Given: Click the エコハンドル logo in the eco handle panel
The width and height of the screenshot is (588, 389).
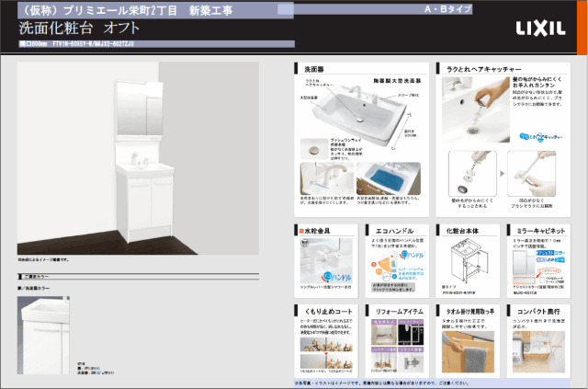Looking at the screenshot, I should click(x=412, y=255).
